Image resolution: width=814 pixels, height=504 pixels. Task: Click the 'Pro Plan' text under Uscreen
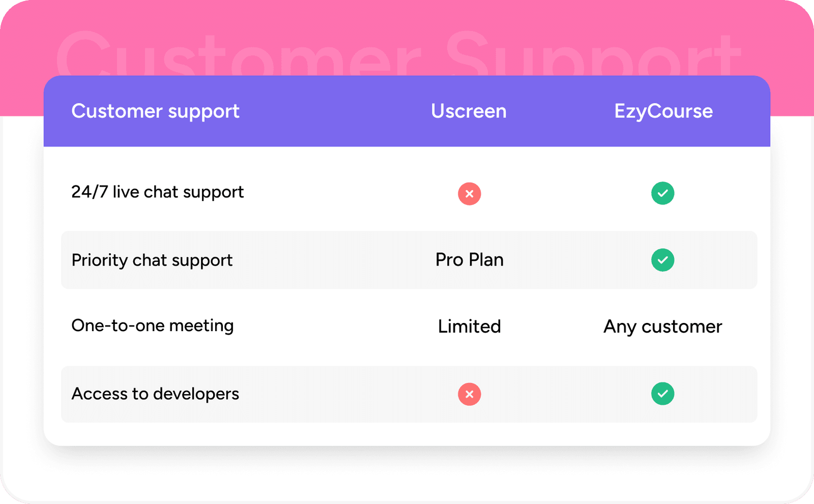pos(469,260)
